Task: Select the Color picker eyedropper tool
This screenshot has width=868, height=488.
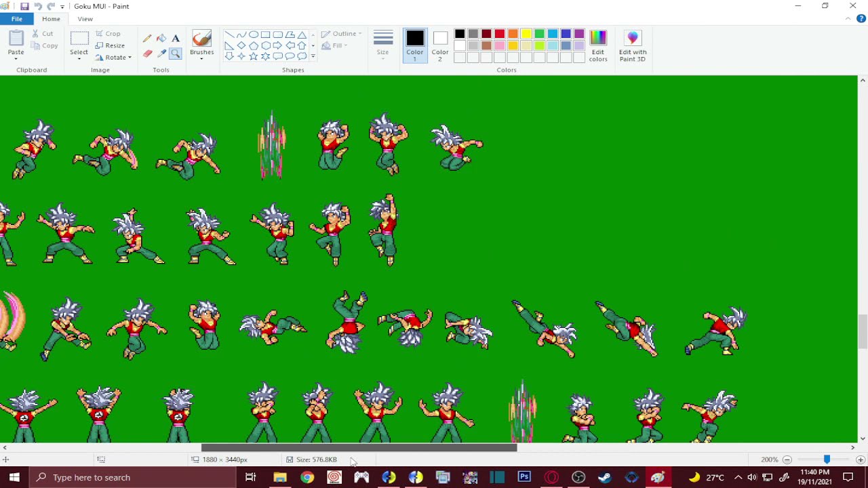Action: tap(161, 54)
